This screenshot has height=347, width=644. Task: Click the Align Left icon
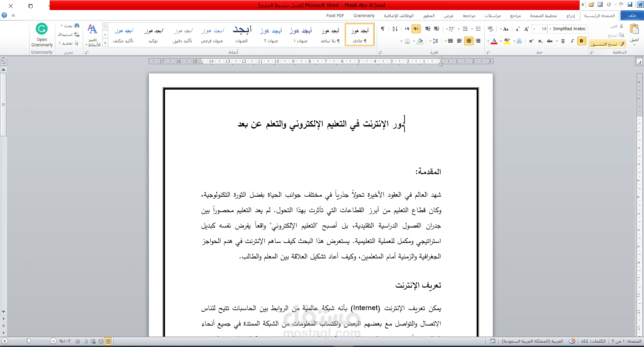click(x=460, y=41)
